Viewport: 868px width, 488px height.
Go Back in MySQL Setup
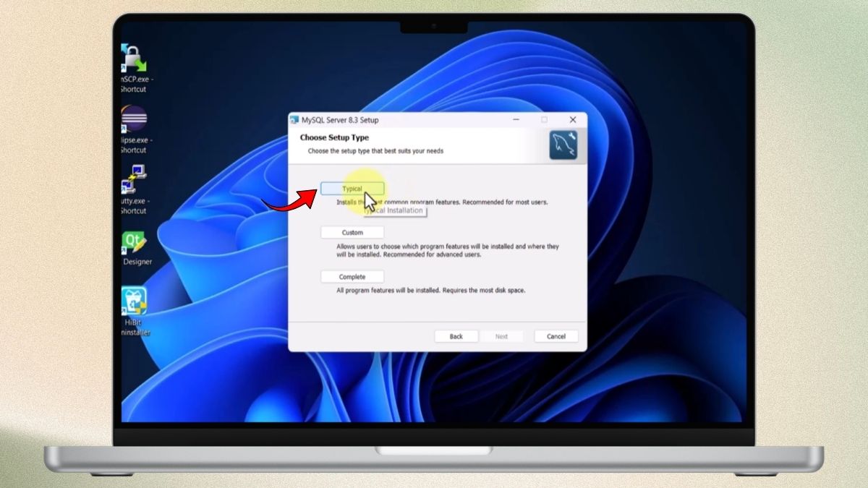(456, 336)
